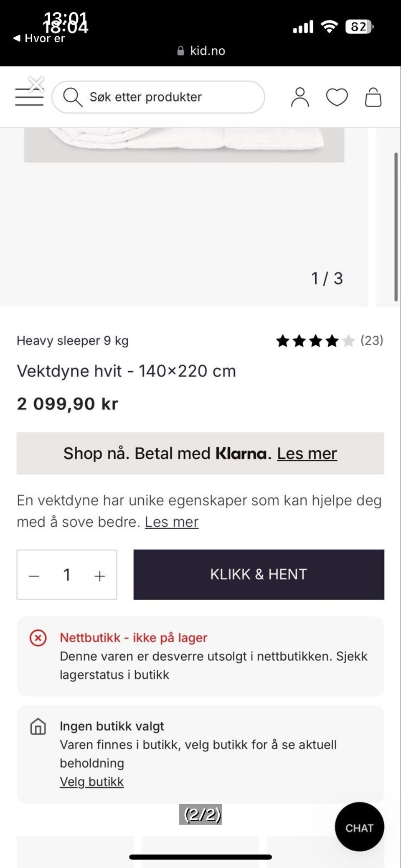
Task: Increase quantity with plus button
Action: tap(99, 576)
